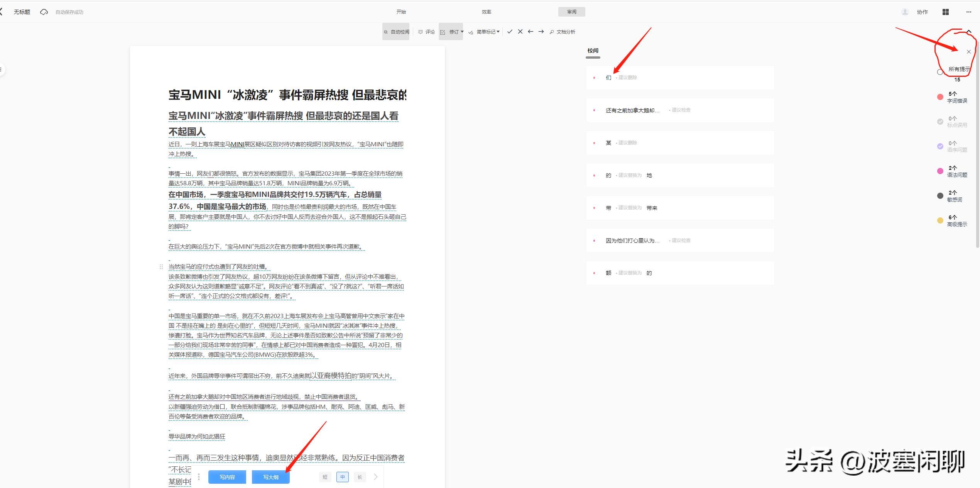Collapse the toolbar with the top-right chevron
Image resolution: width=980 pixels, height=488 pixels.
(x=969, y=31)
